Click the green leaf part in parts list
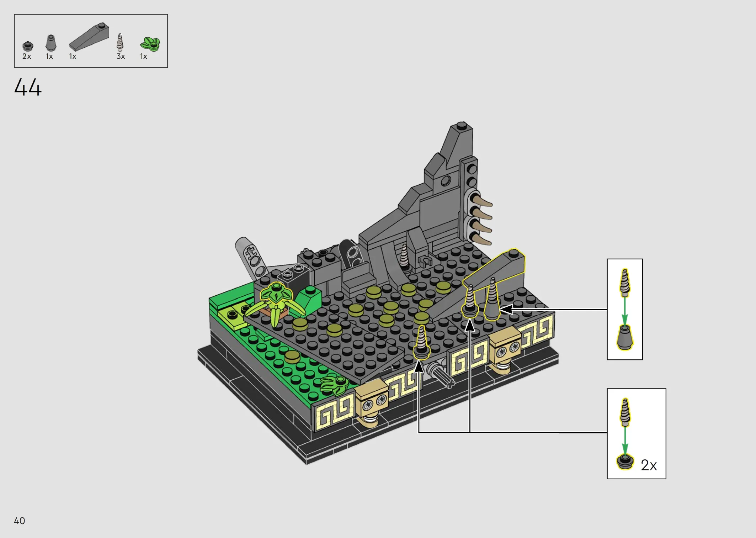 (150, 44)
